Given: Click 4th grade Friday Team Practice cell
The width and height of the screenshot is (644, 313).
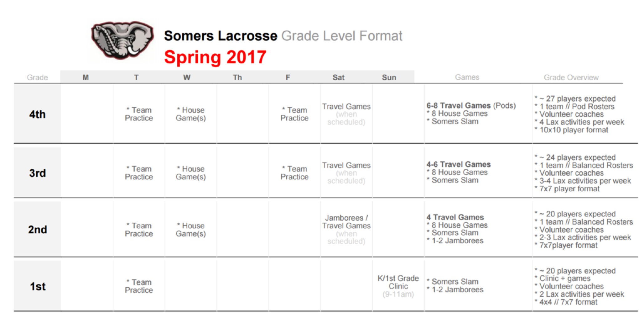Looking at the screenshot, I should [294, 114].
